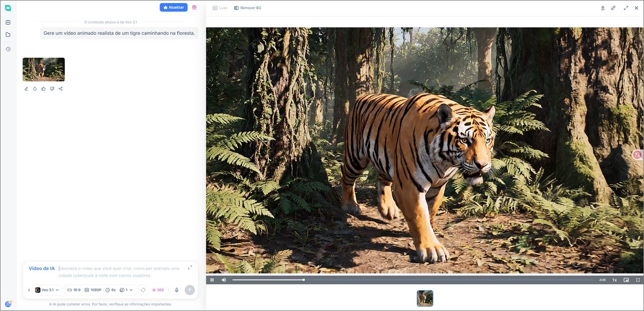The height and width of the screenshot is (311, 644).
Task: Download the generated video
Action: [x=603, y=8]
